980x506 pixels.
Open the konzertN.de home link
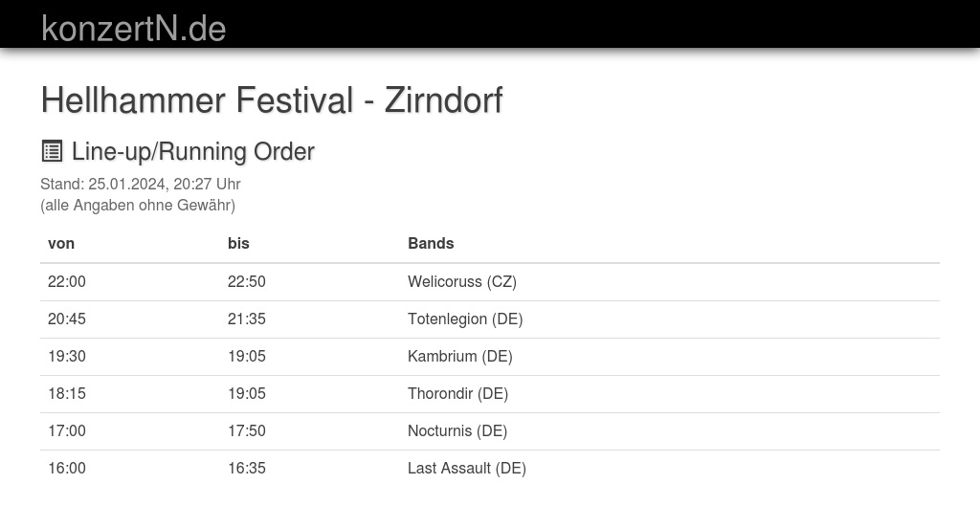pos(133,29)
